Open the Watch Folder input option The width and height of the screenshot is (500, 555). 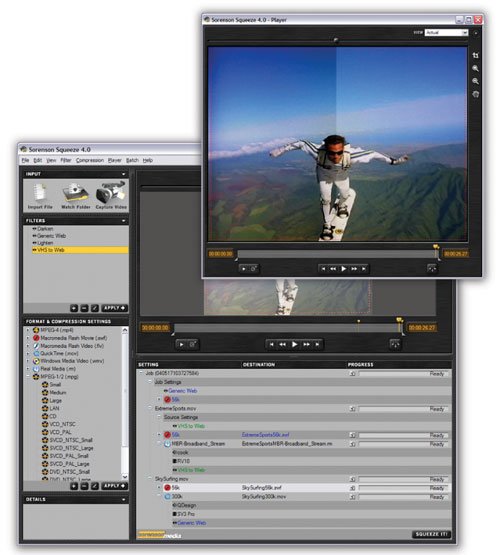[x=75, y=193]
